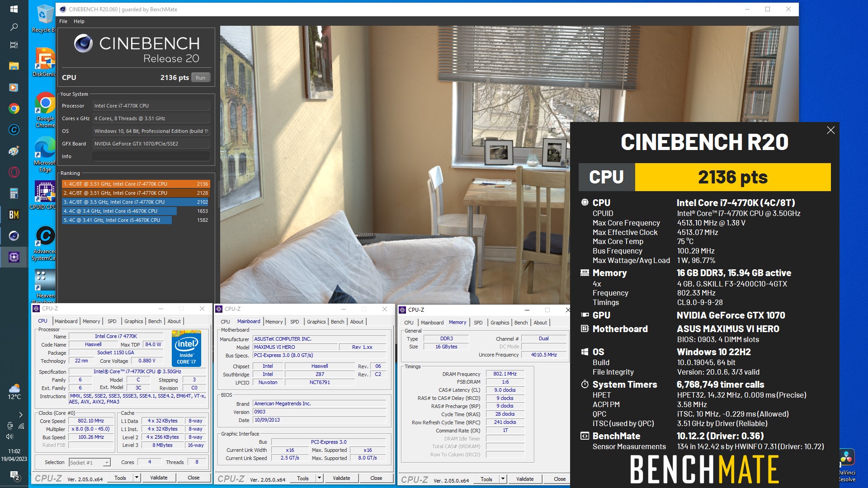Open the Windows Start menu
Screen dimensions: 868x488
14,9
